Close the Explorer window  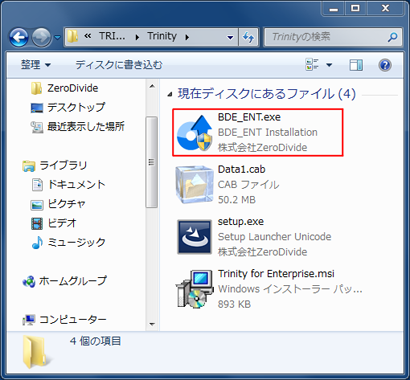coord(385,8)
